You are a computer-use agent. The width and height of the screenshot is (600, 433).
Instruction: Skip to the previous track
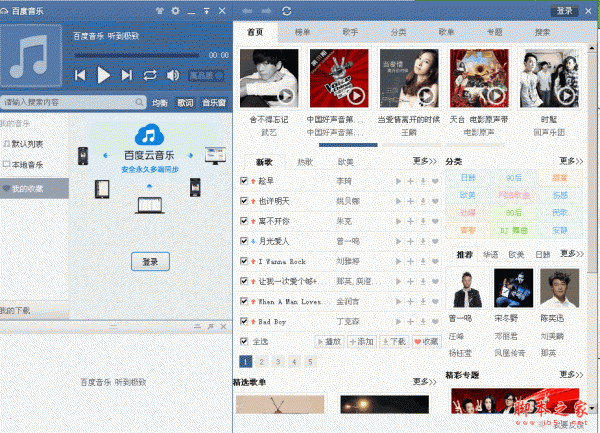[x=80, y=75]
